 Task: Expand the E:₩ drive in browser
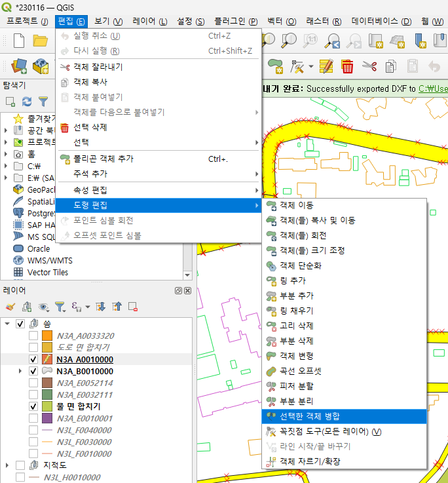[x=6, y=178]
